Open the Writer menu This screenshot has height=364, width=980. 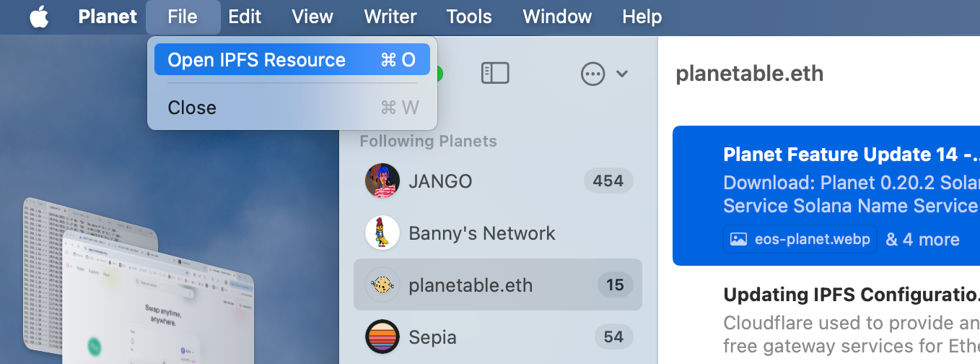click(x=390, y=17)
